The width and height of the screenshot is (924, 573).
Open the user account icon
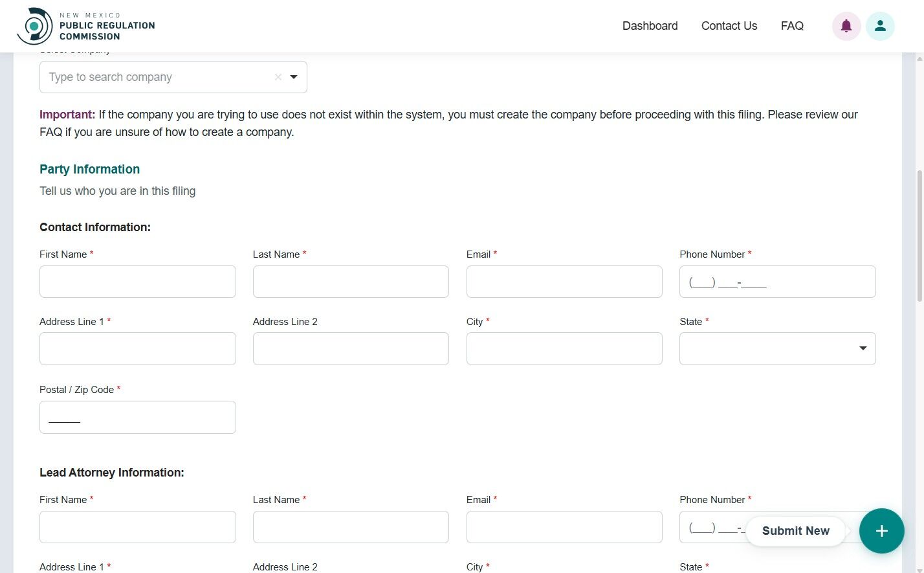[880, 26]
